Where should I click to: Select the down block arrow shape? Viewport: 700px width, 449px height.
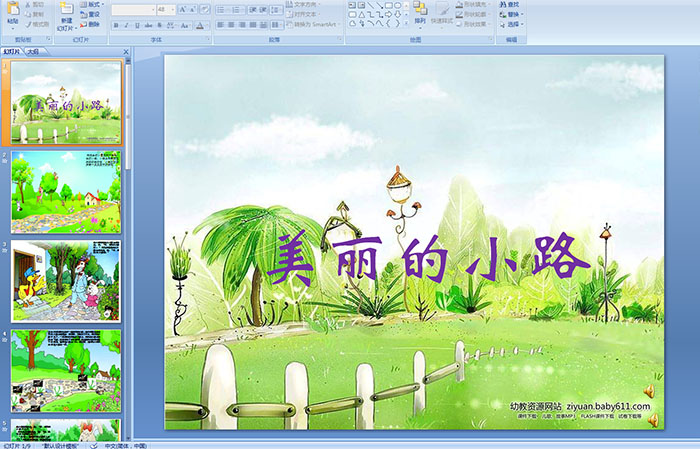(x=397, y=15)
